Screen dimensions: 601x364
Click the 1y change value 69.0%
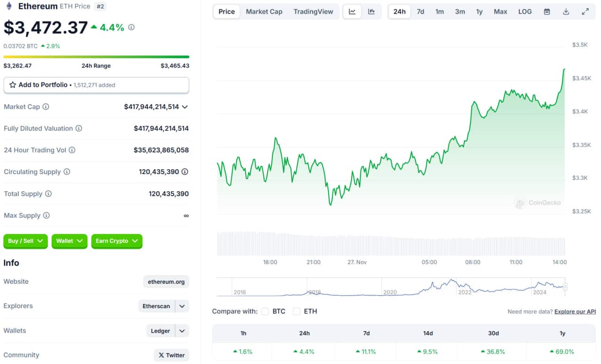coord(562,352)
